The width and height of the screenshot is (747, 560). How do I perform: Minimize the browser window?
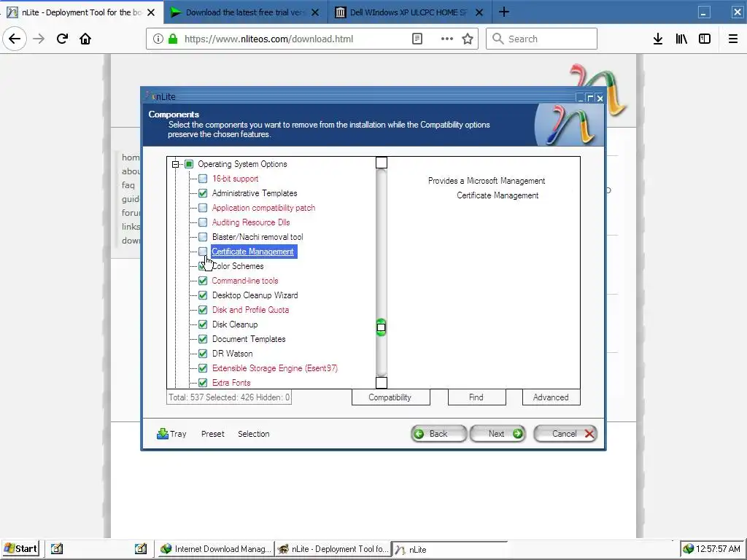tap(704, 12)
